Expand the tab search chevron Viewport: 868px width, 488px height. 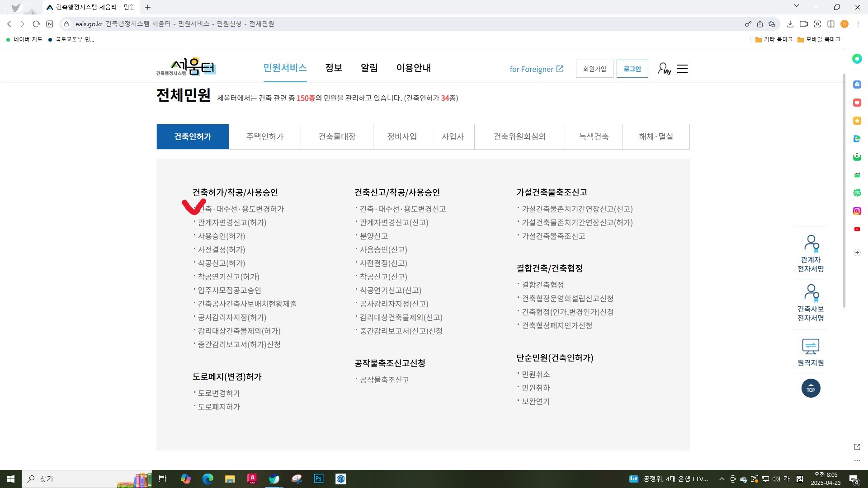(x=796, y=6)
